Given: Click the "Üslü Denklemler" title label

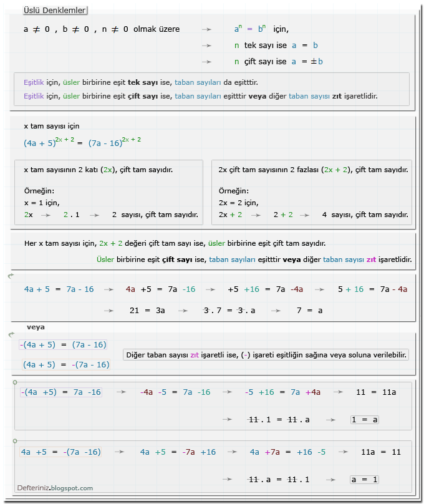Looking at the screenshot, I should 55,10.
